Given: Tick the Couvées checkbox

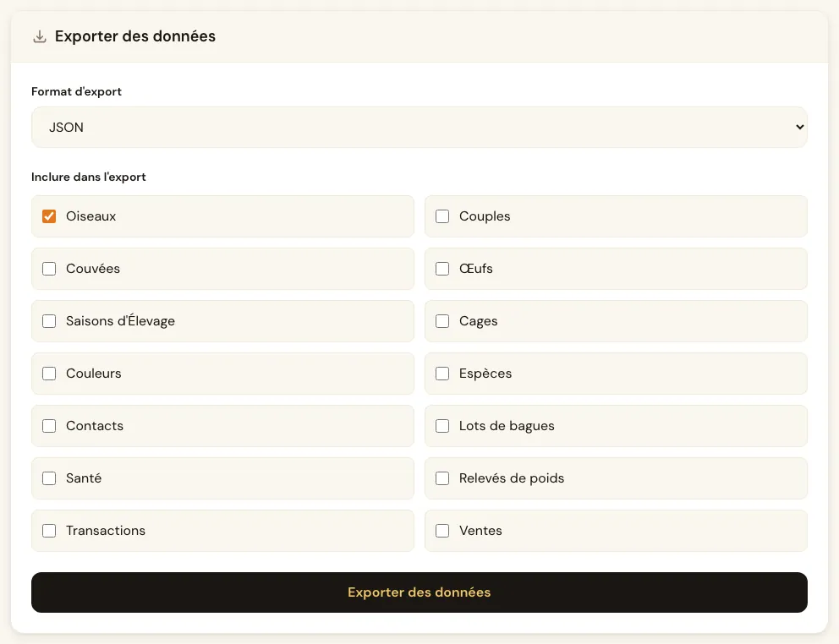Looking at the screenshot, I should pos(49,269).
